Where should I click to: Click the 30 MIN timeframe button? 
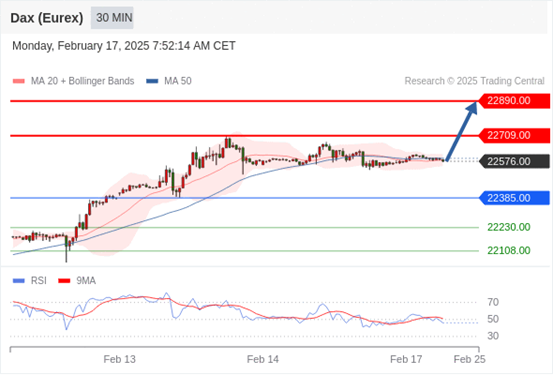(112, 18)
